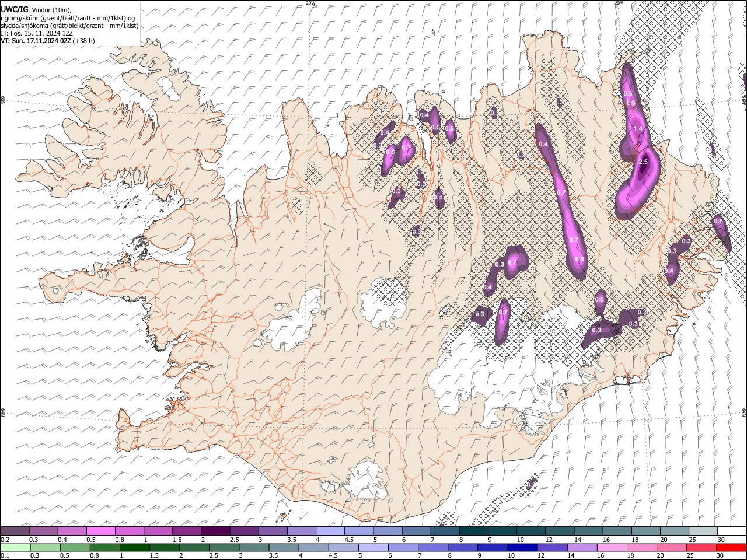Click the 'UWC/IG' title text
Viewport: 747px width, 560px height.
click(x=14, y=10)
